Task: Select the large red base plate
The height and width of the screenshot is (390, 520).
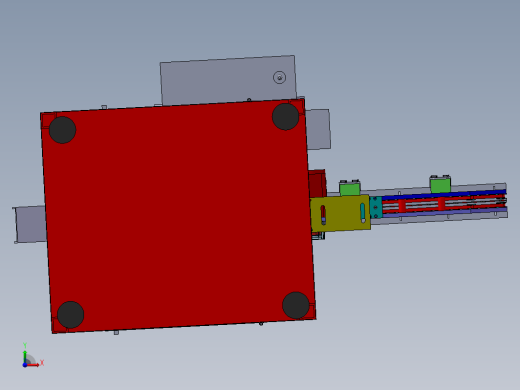Action: [x=178, y=216]
